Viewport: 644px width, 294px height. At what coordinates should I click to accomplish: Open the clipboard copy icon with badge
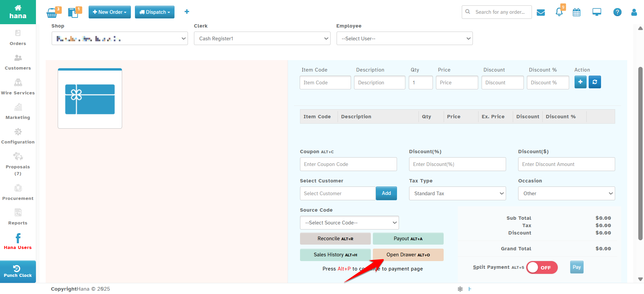pyautogui.click(x=73, y=13)
